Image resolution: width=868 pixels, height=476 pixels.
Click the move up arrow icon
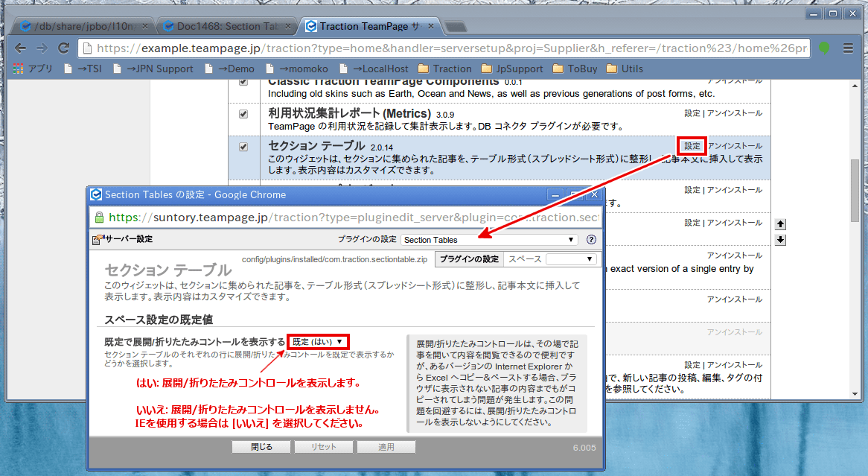coord(780,224)
